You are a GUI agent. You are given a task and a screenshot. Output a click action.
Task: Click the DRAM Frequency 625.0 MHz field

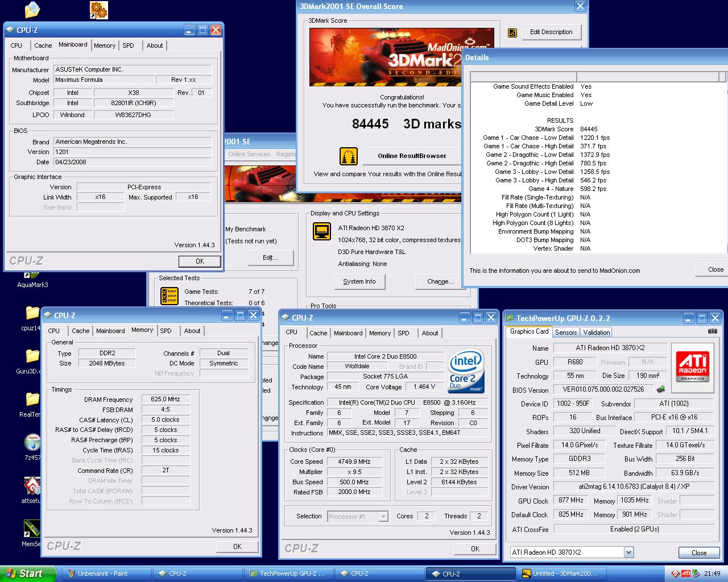[166, 399]
